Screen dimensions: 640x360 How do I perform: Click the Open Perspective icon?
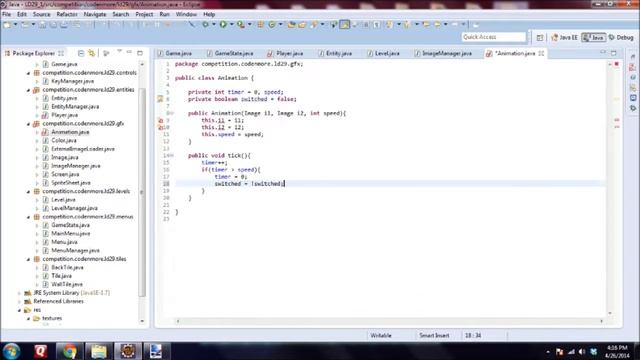coord(540,38)
